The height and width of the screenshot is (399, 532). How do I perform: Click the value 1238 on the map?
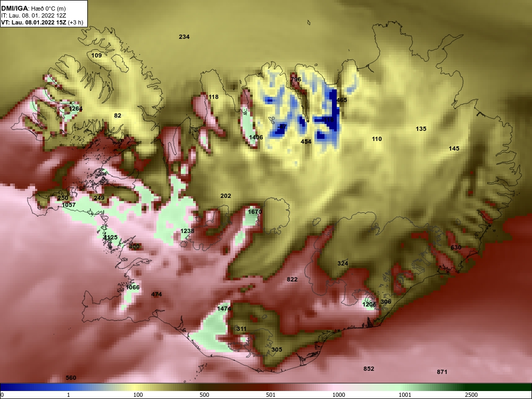coord(187,231)
